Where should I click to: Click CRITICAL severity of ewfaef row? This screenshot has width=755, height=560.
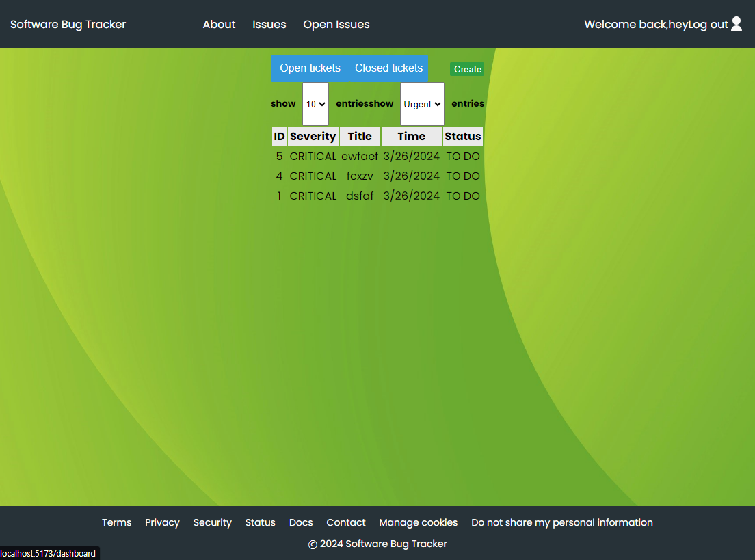[x=313, y=157]
